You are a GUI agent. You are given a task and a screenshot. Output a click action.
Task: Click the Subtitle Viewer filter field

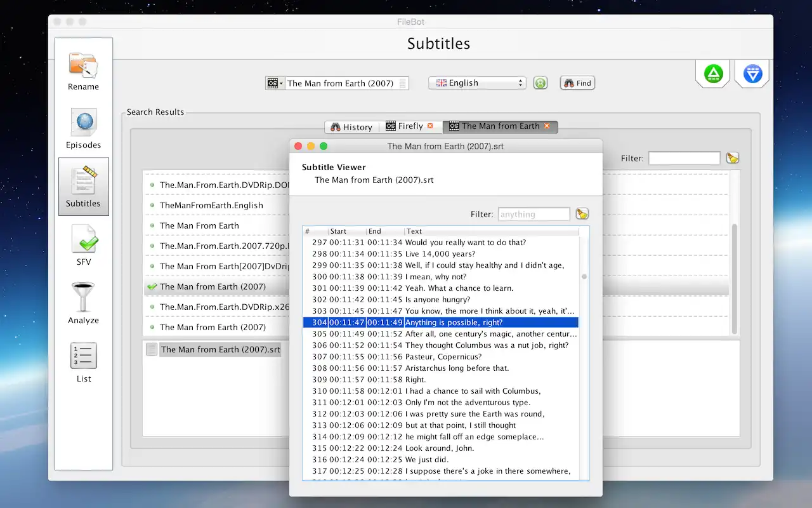534,214
